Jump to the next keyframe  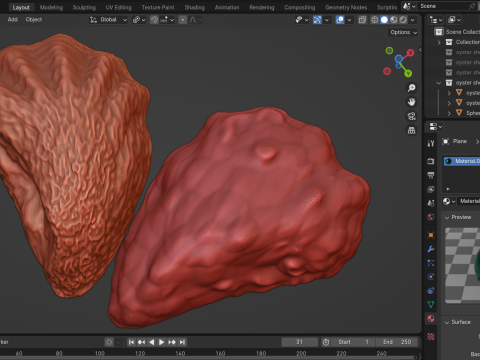pos(172,342)
